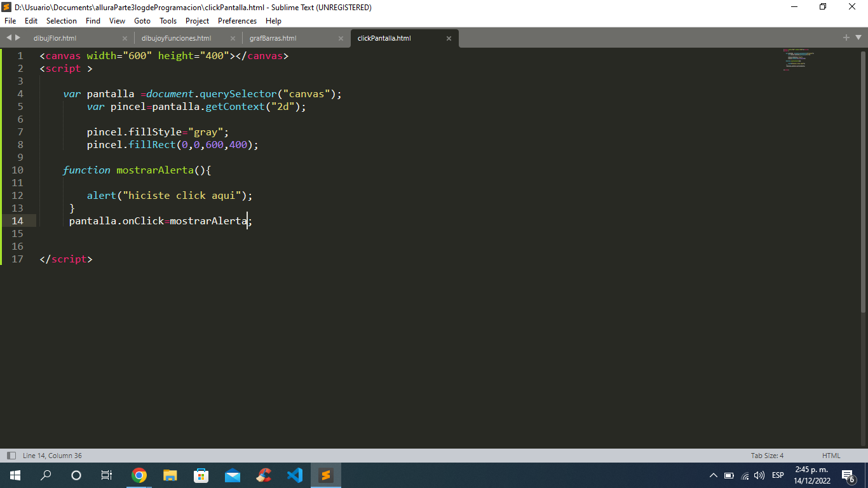Close the clickPantalla.html tab
868x488 pixels.
click(449, 38)
